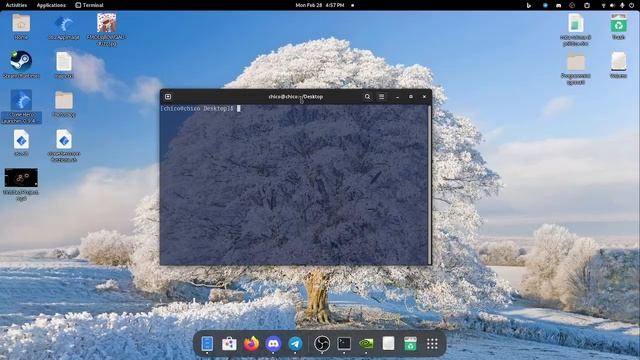Image resolution: width=640 pixels, height=360 pixels.
Task: Click the blue circle tray icon
Action: pyautogui.click(x=545, y=5)
